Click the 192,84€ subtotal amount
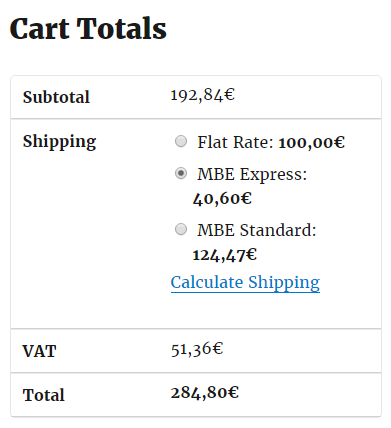Viewport: 391px width, 428px height. click(203, 95)
